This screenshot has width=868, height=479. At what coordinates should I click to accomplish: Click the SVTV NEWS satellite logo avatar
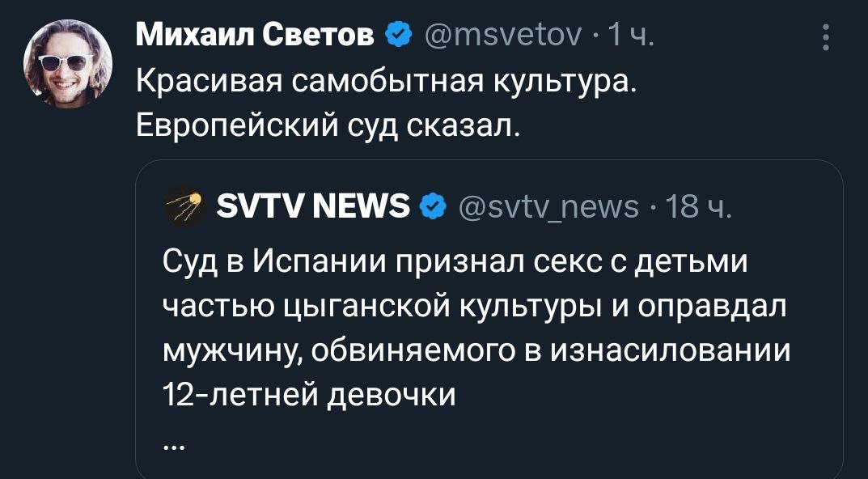(184, 208)
